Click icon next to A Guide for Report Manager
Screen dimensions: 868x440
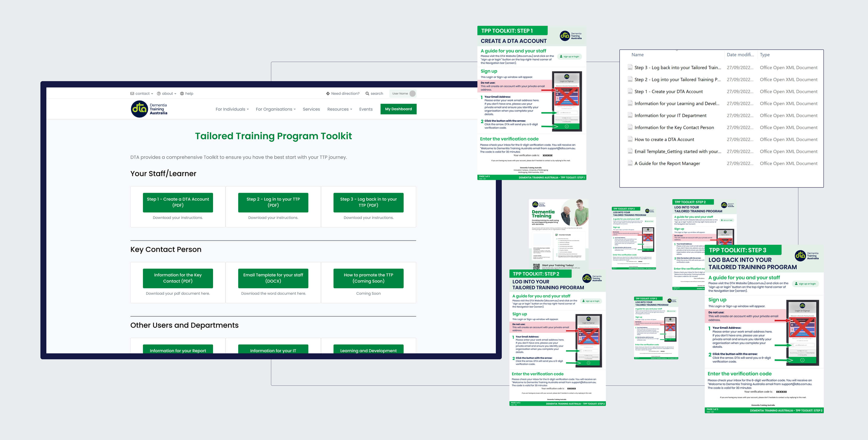630,163
